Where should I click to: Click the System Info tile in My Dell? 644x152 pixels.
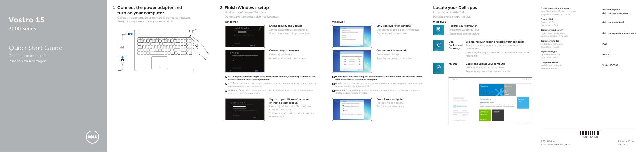[x=523, y=103]
